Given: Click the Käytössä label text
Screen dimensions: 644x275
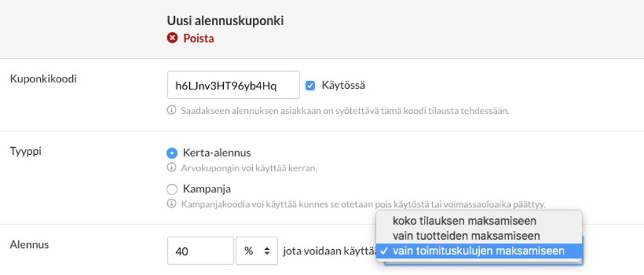Looking at the screenshot, I should pos(343,86).
